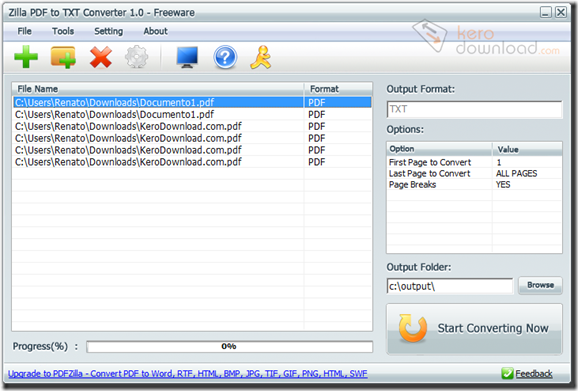Click the Add Folder icon with plus

coord(63,57)
